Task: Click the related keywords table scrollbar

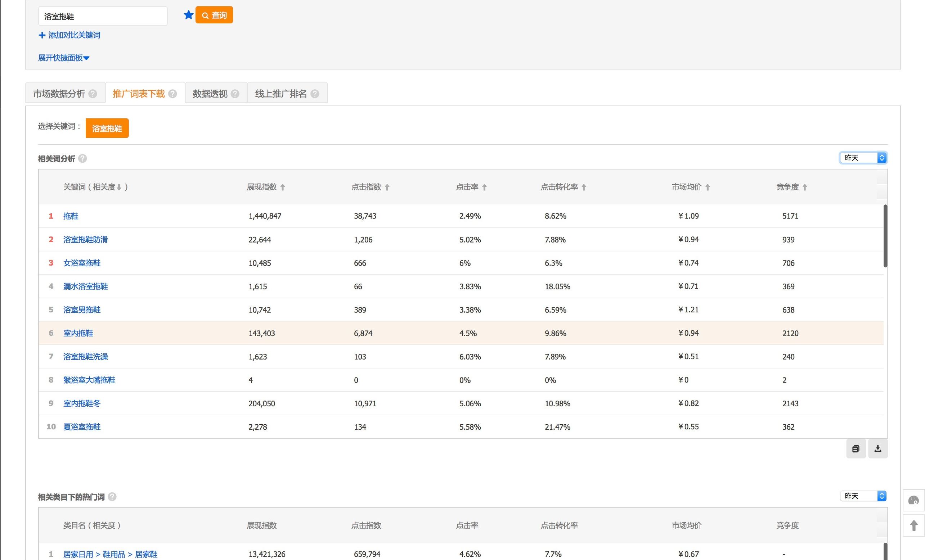Action: pyautogui.click(x=885, y=236)
